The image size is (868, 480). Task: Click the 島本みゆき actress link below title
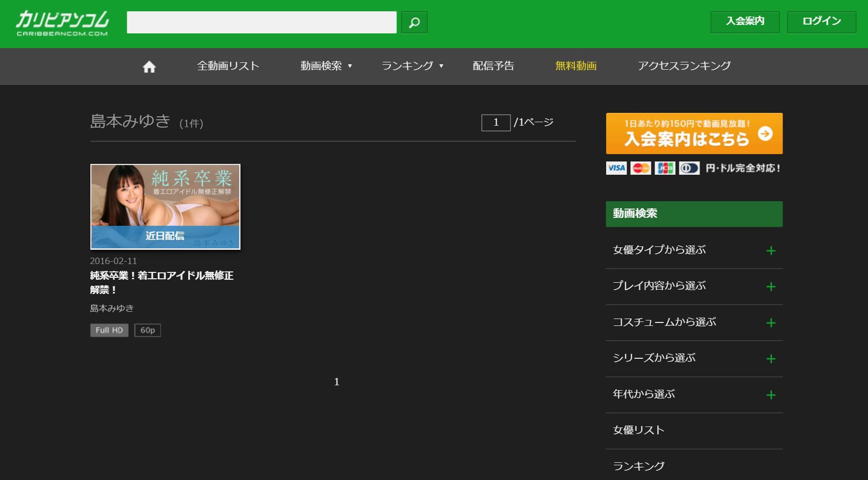(x=112, y=308)
